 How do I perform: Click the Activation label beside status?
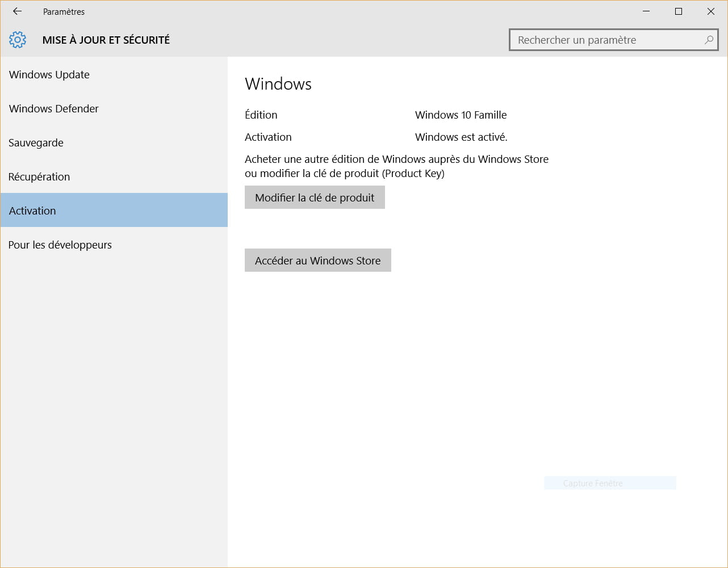[268, 137]
